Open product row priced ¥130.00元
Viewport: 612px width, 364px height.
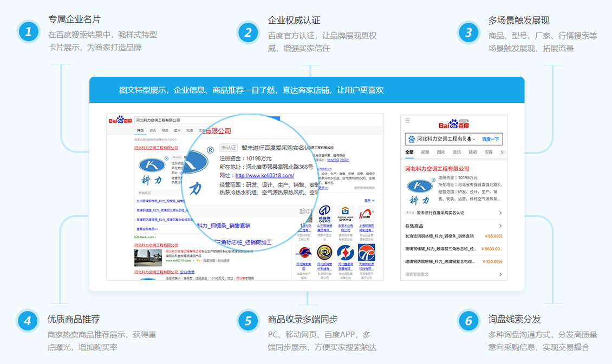(x=453, y=261)
